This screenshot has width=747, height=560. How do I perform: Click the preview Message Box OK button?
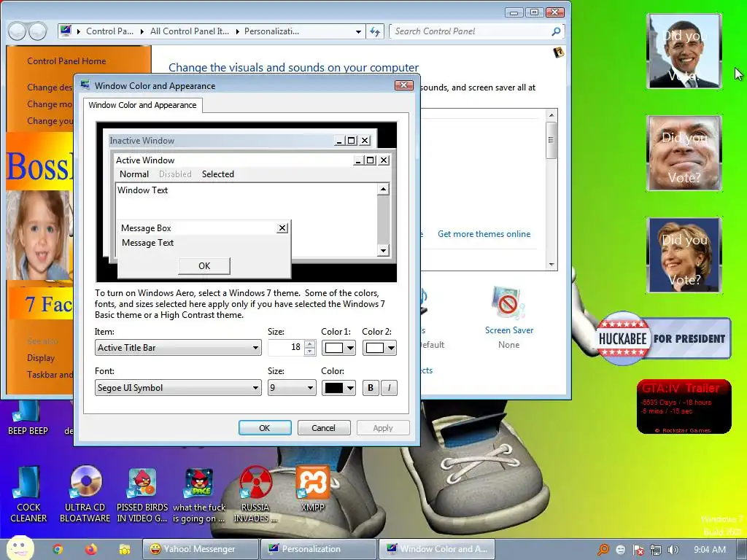click(204, 265)
